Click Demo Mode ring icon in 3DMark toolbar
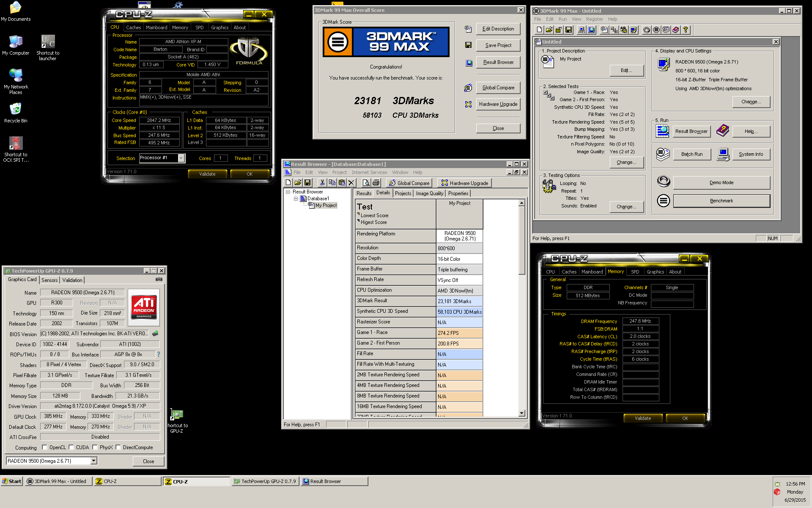 coord(647,30)
